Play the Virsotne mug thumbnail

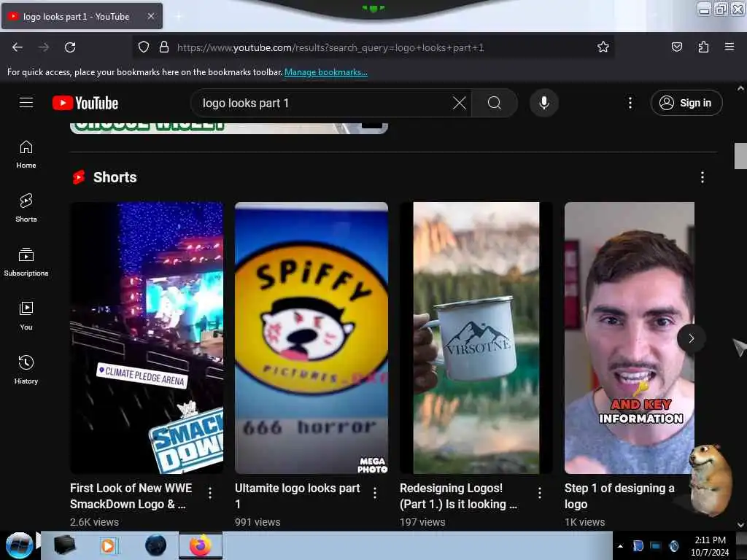coord(476,338)
